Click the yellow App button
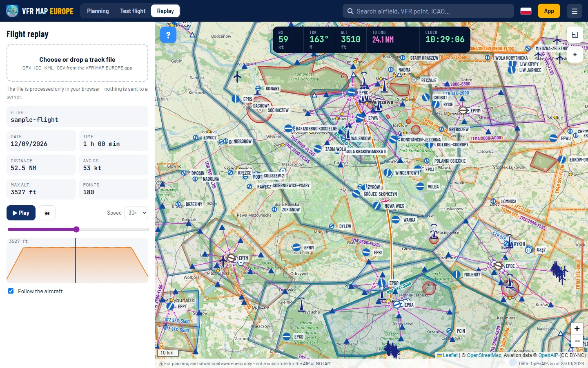Viewport: 588px width, 368px height. pyautogui.click(x=549, y=11)
